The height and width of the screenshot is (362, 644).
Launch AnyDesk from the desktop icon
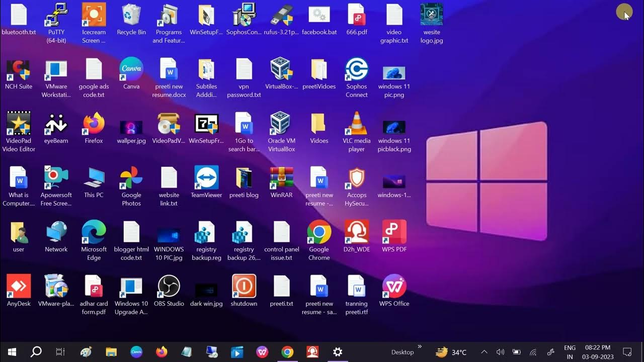click(19, 287)
